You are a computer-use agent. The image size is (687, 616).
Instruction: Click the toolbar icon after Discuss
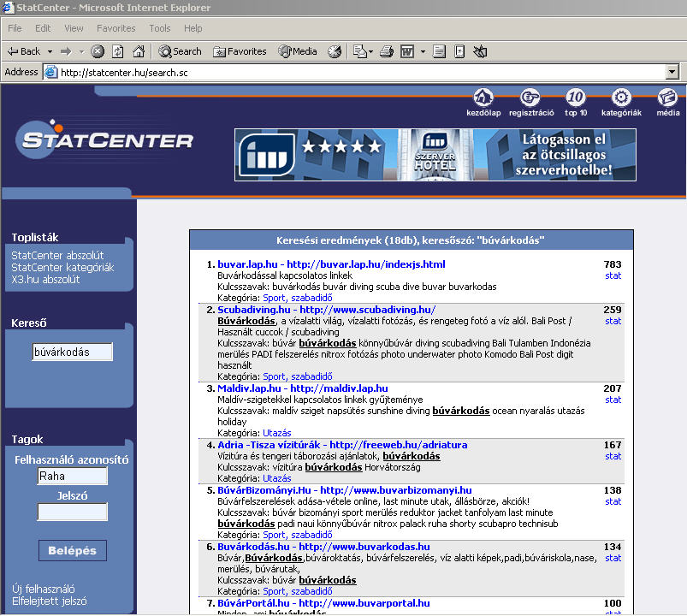tap(459, 51)
